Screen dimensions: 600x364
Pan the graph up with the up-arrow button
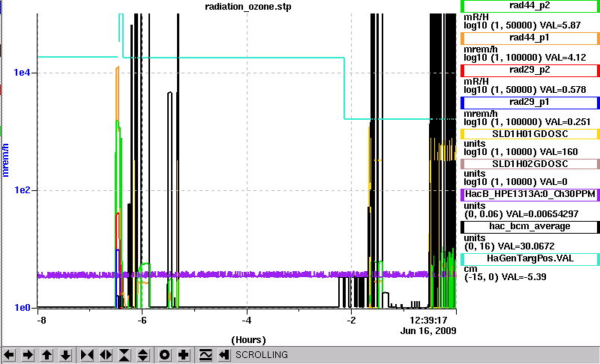click(46, 355)
